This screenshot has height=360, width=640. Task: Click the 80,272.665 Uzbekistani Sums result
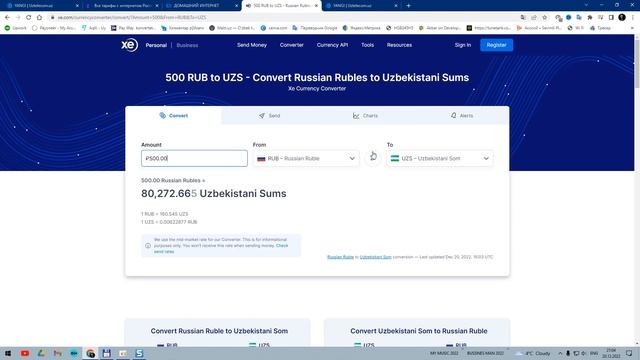[x=213, y=193]
